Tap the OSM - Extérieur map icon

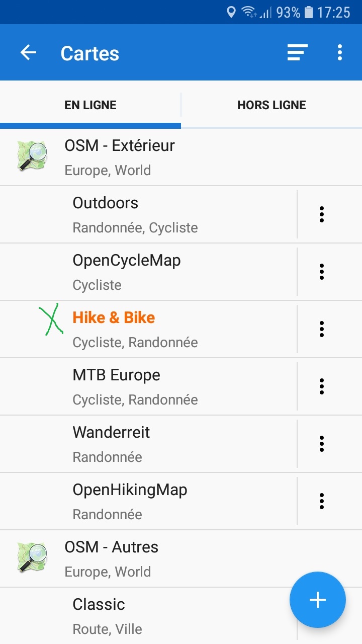[x=32, y=156]
